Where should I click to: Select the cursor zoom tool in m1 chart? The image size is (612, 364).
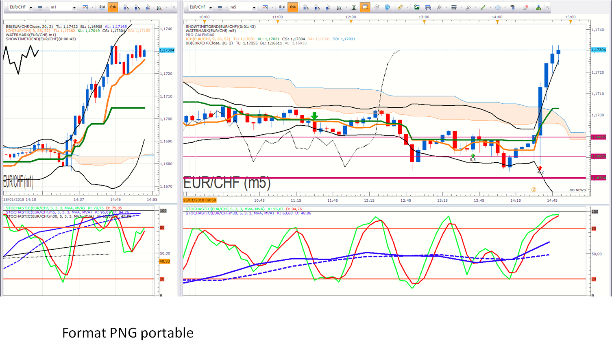pyautogui.click(x=148, y=7)
